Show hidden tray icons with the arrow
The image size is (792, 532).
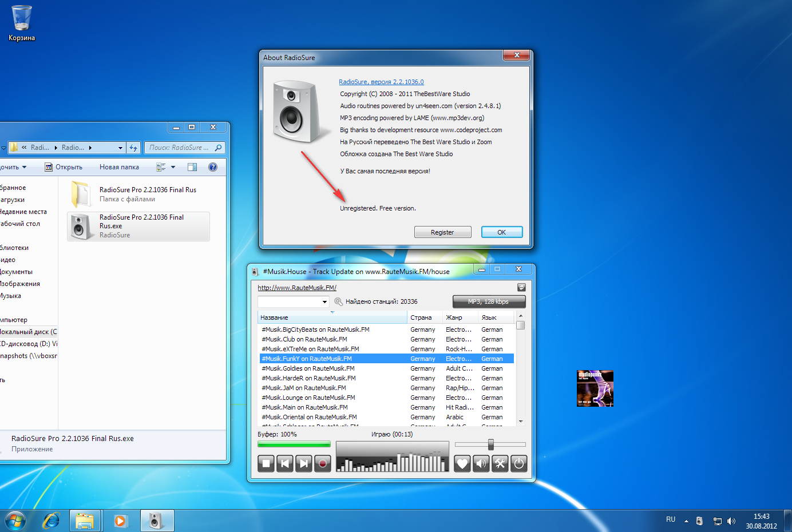click(x=686, y=521)
